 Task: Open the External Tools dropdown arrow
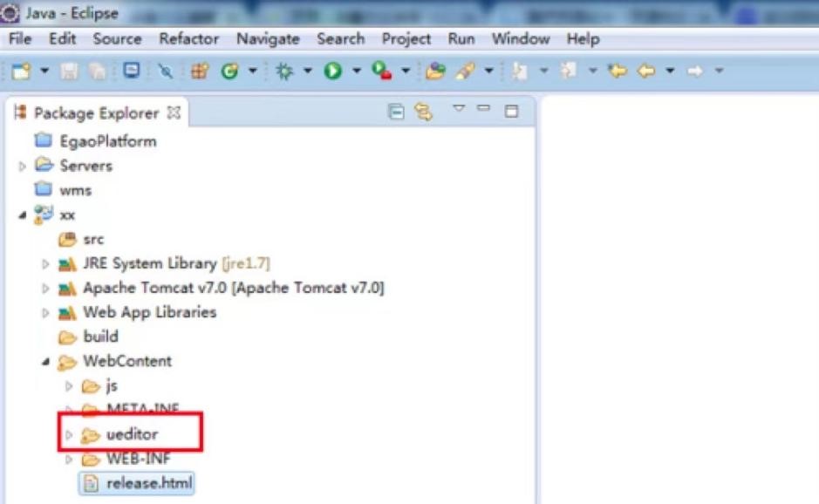(405, 70)
